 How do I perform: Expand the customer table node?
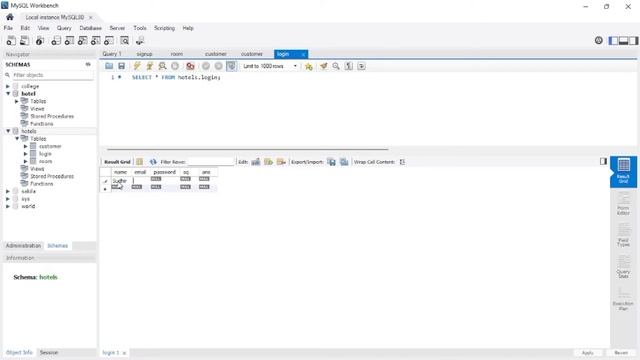click(26, 146)
